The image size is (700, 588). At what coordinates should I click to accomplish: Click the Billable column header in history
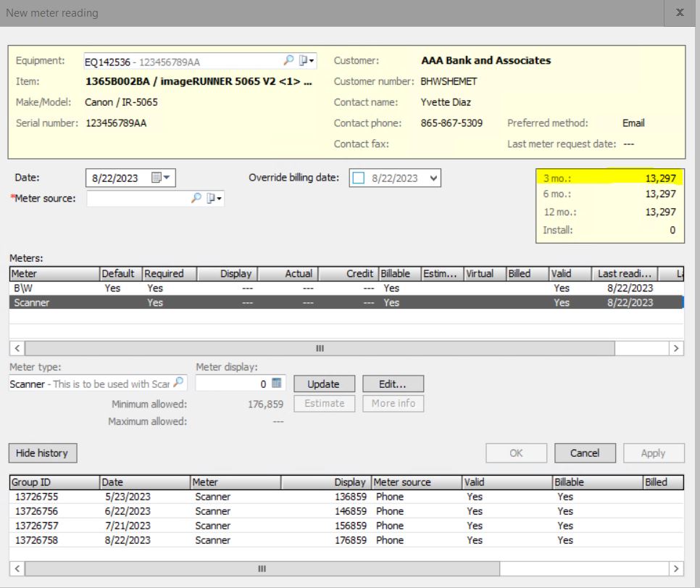pyautogui.click(x=597, y=482)
